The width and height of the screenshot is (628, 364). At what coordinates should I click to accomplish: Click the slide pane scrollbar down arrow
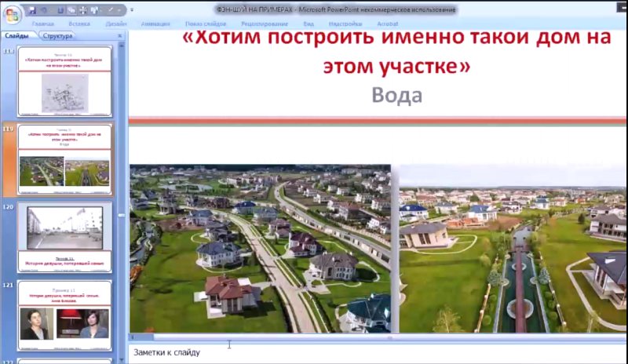122,359
